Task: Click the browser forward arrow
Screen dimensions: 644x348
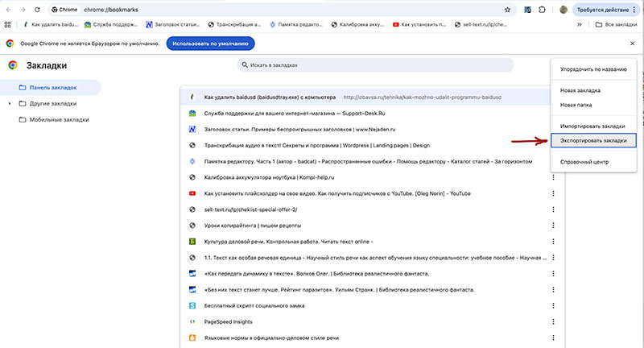Action: (23, 10)
